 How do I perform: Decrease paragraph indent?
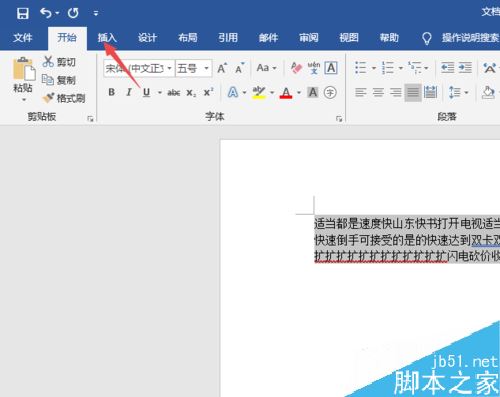click(447, 68)
